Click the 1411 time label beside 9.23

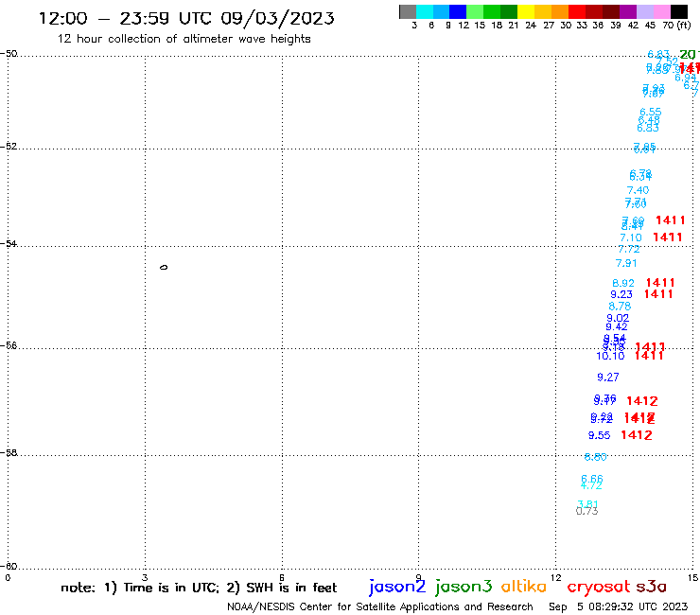[x=658, y=294]
